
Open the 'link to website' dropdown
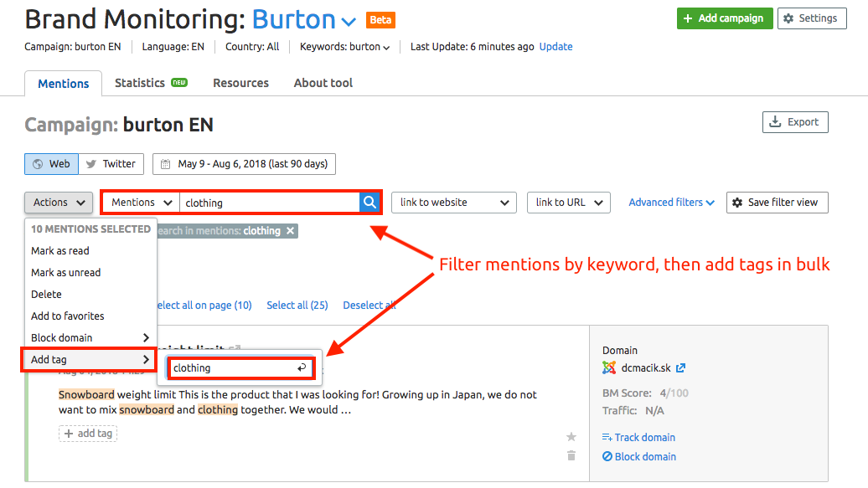(454, 203)
